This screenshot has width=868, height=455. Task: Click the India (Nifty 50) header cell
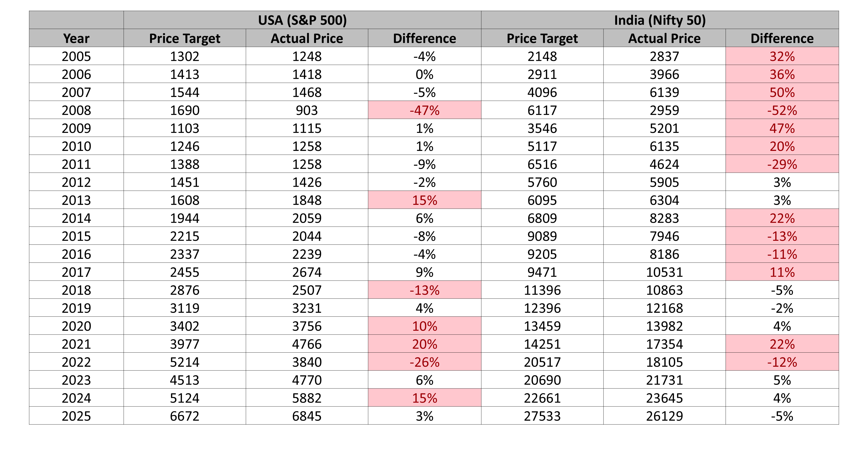[660, 20]
